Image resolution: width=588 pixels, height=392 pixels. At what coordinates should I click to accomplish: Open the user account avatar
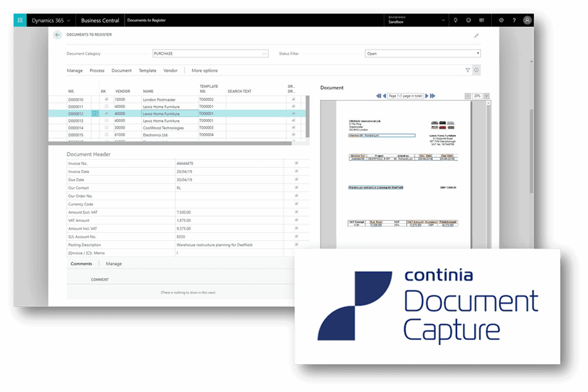click(x=527, y=20)
